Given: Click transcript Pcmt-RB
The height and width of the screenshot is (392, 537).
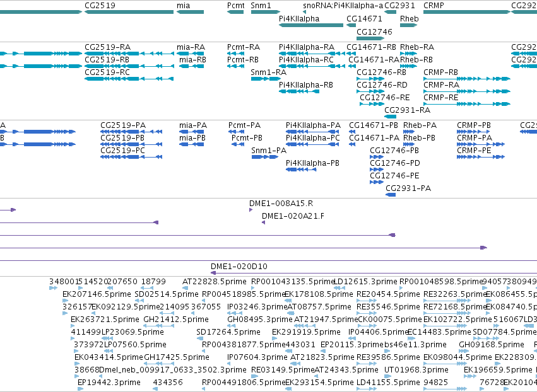Looking at the screenshot, I should (235, 66).
